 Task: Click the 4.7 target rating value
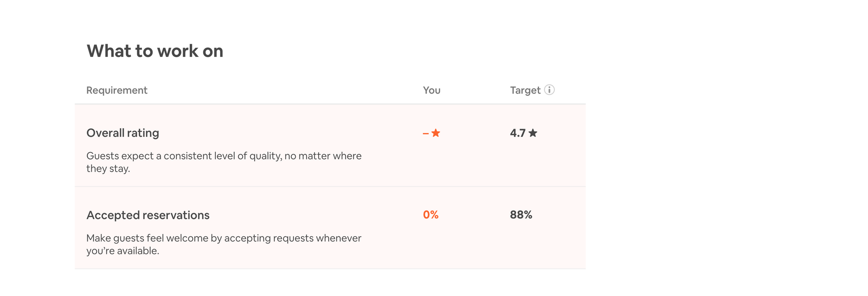point(518,133)
